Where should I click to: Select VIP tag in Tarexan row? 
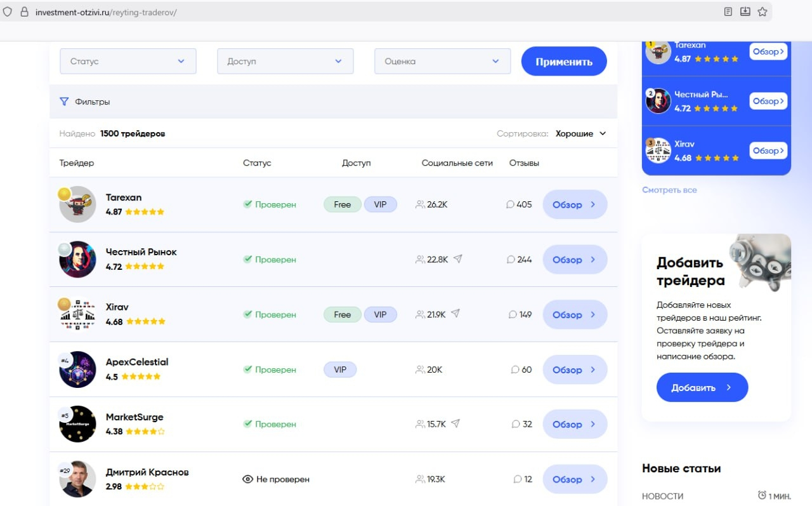(x=380, y=204)
